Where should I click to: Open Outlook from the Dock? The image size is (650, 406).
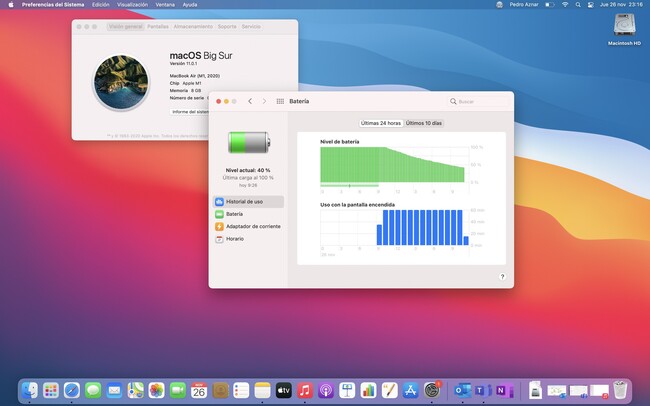(461, 390)
